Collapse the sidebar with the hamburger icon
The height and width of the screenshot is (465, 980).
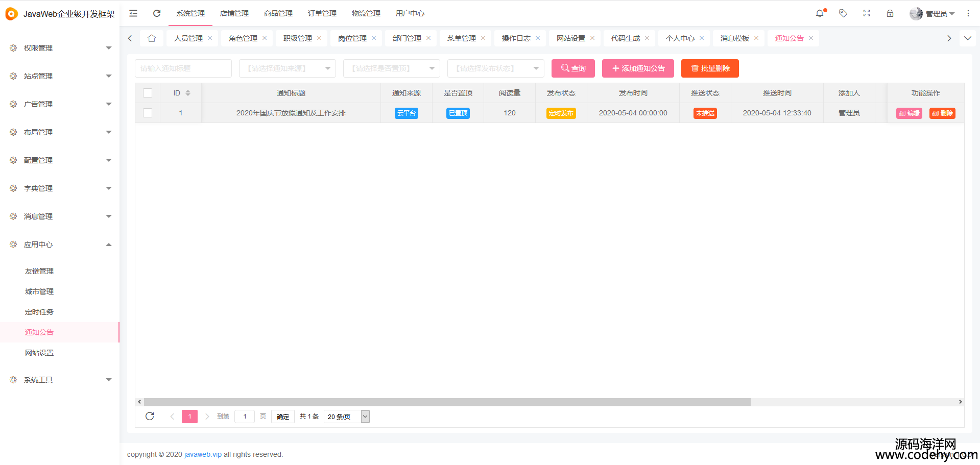[x=133, y=13]
